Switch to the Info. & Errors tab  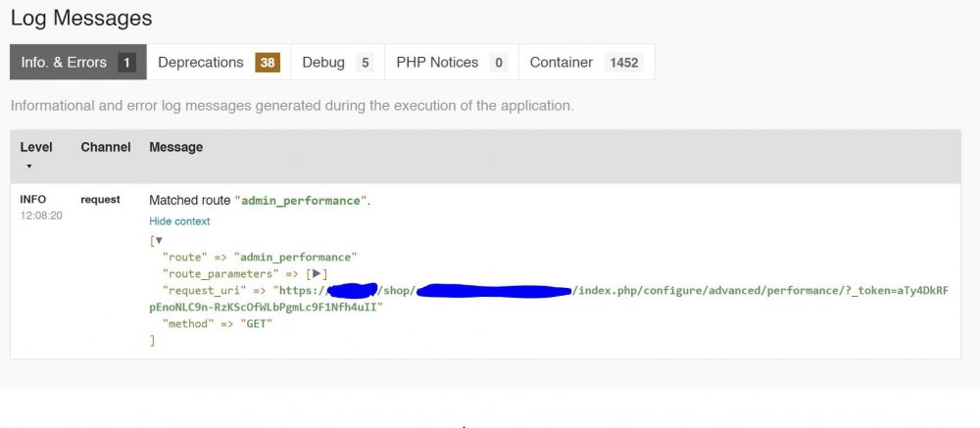(65, 62)
